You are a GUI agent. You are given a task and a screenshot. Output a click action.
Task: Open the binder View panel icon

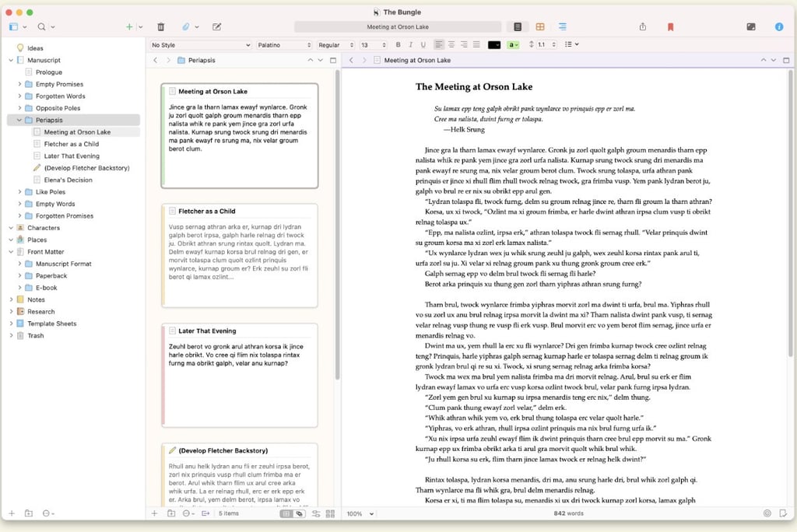click(x=14, y=26)
